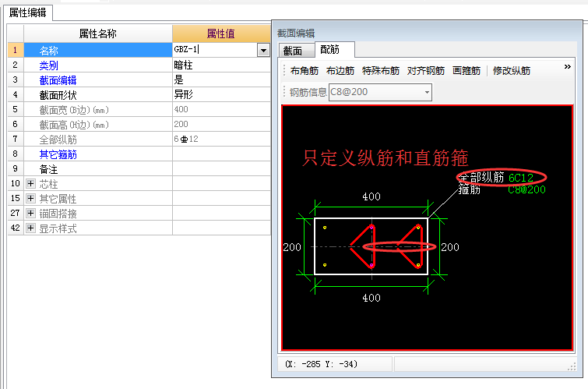Click the 属性值 column header
Image resolution: width=588 pixels, height=389 pixels.
pyautogui.click(x=221, y=34)
